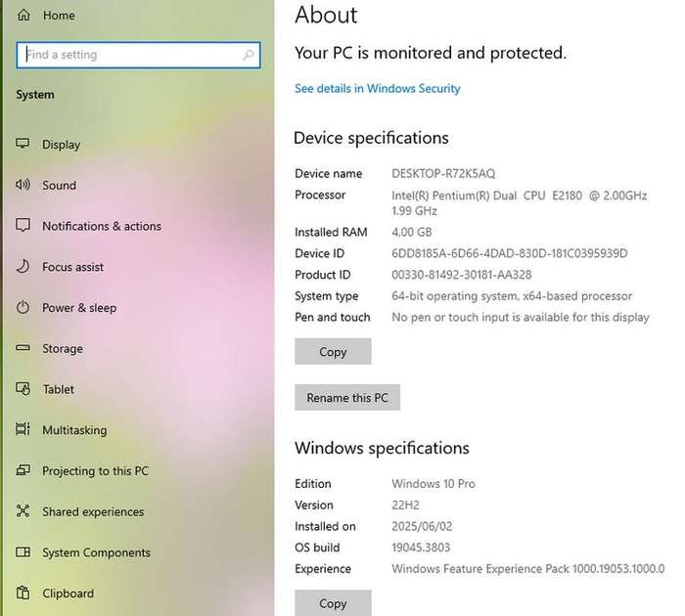Open See details in Windows Security link
The image size is (685, 616).
coord(378,89)
